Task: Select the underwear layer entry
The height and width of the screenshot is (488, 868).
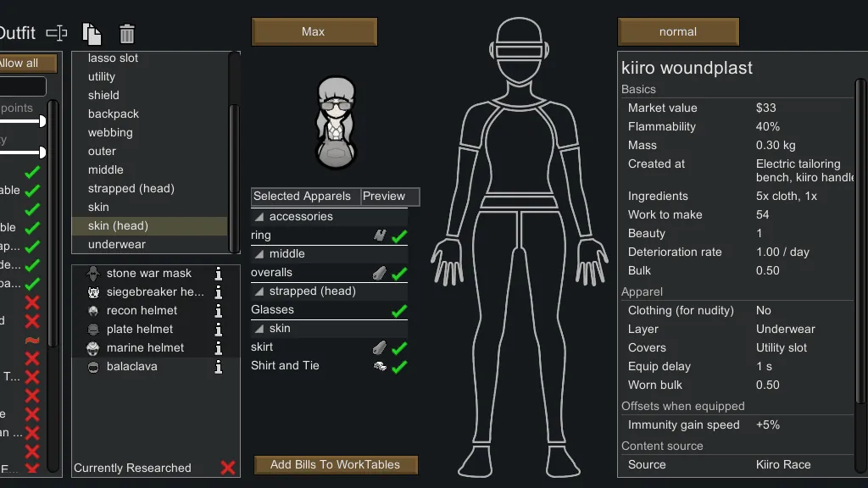Action: click(117, 244)
